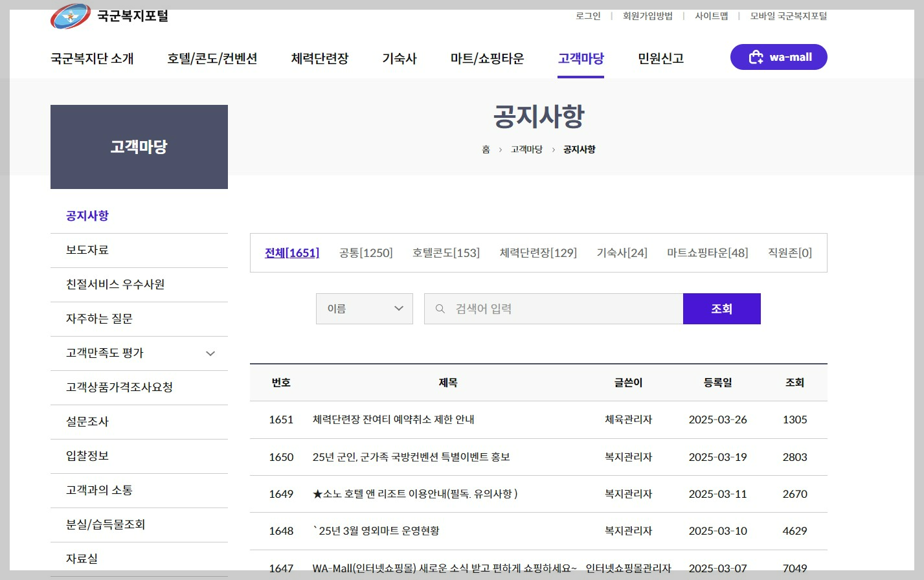924x580 pixels.
Task: Click the 번호 column header
Action: [x=281, y=383]
